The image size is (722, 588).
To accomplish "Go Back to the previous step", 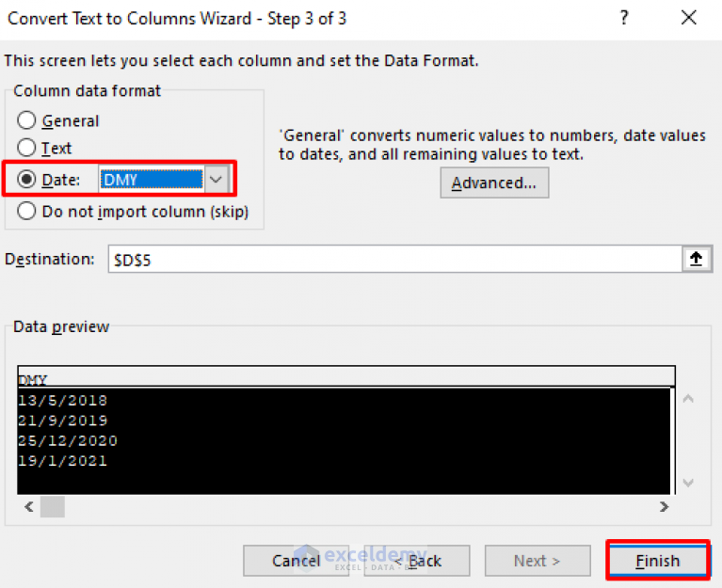I will tap(417, 561).
